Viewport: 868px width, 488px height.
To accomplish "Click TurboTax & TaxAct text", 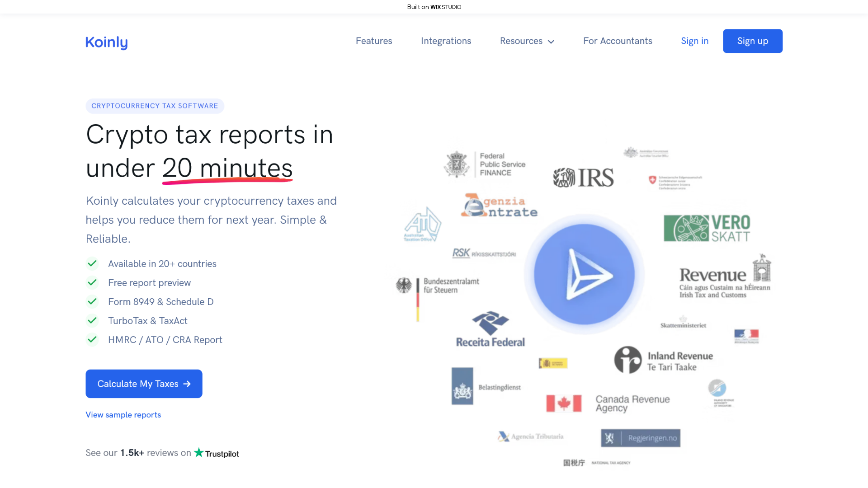I will pyautogui.click(x=147, y=321).
